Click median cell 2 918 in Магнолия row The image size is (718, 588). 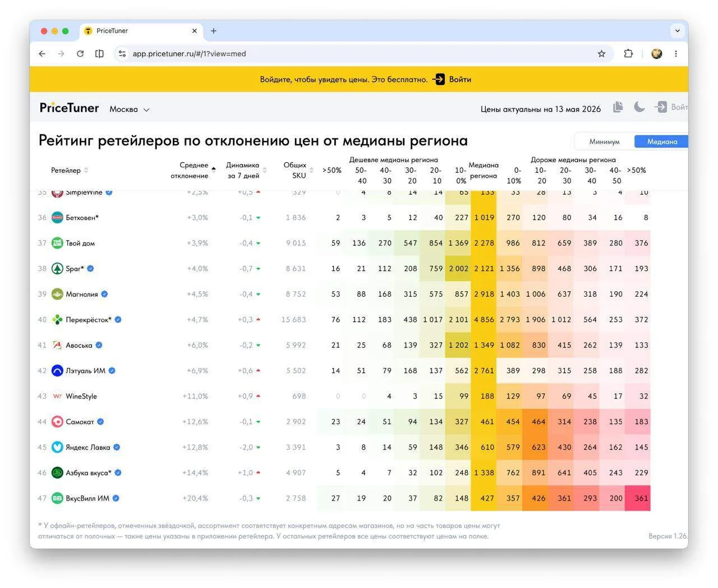pyautogui.click(x=484, y=294)
